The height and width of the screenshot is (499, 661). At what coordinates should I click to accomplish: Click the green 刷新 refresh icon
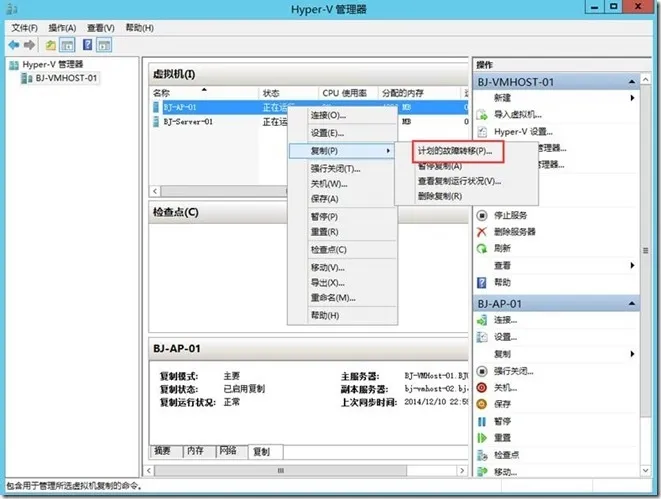pyautogui.click(x=482, y=248)
